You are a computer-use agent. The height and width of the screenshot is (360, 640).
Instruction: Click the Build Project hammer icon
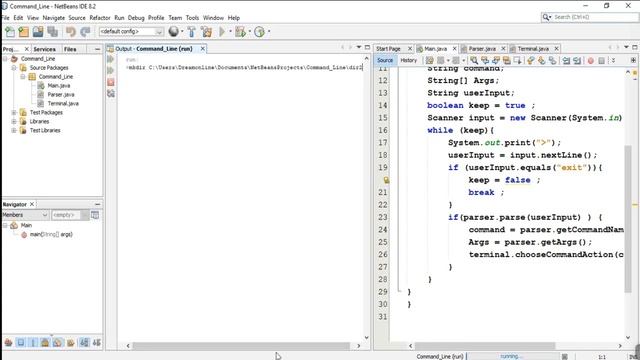coord(191,31)
